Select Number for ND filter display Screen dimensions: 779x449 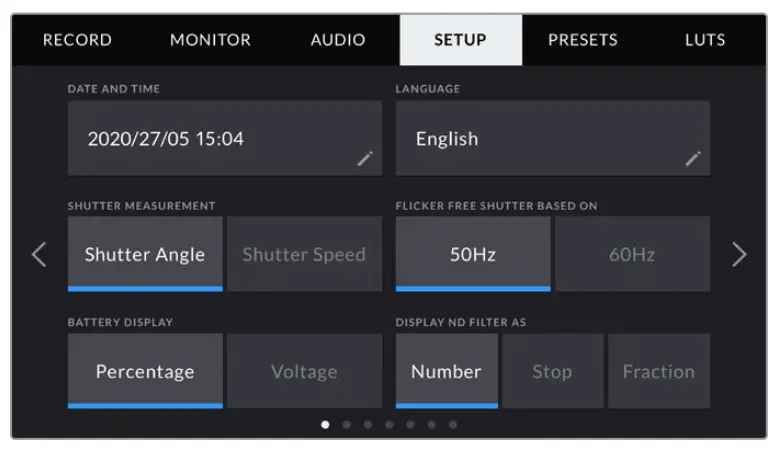446,371
